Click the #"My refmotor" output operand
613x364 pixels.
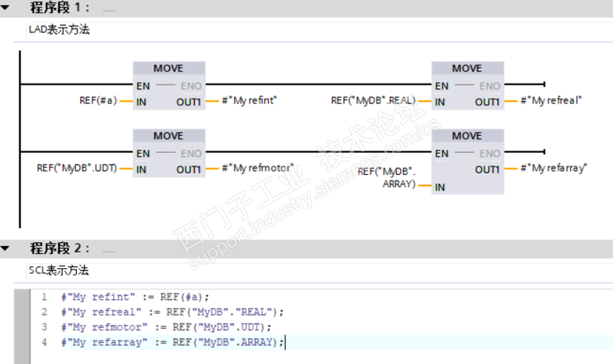pyautogui.click(x=258, y=168)
